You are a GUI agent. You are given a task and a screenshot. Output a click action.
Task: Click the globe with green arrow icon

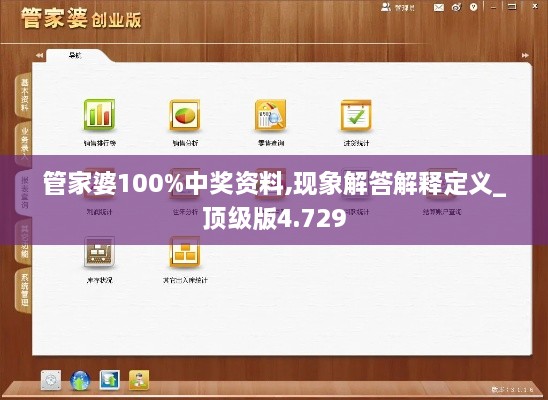80,380
